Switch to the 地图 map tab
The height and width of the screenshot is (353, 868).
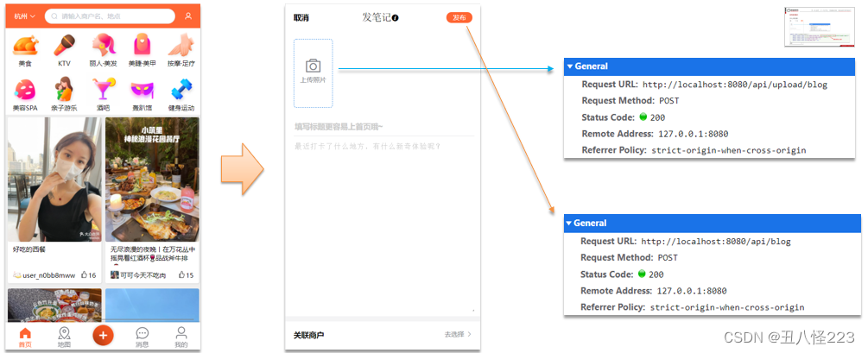coord(64,337)
